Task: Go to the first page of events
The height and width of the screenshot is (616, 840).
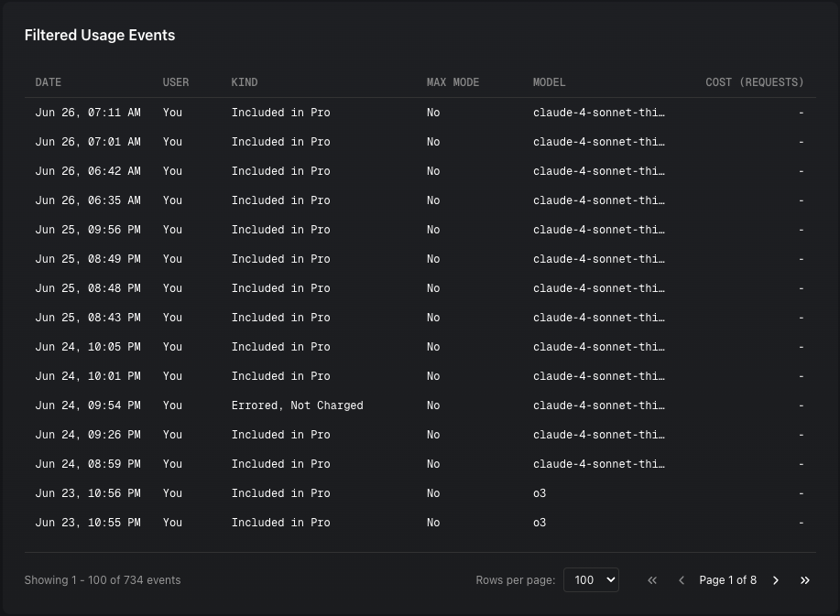Action: click(x=652, y=580)
